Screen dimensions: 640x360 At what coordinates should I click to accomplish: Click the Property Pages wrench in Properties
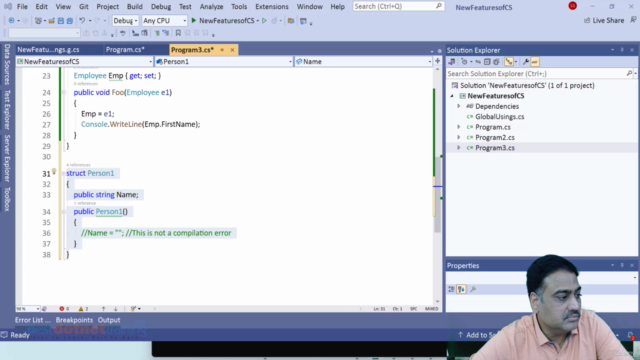pyautogui.click(x=473, y=289)
